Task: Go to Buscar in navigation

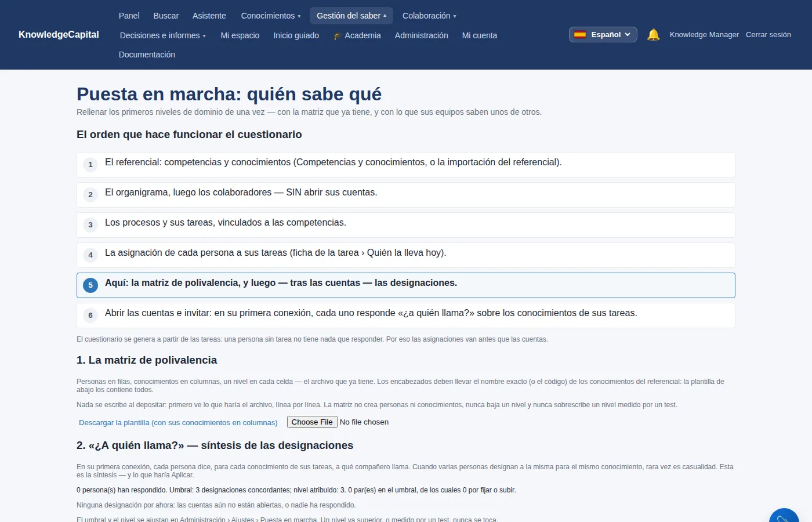Action: [166, 16]
